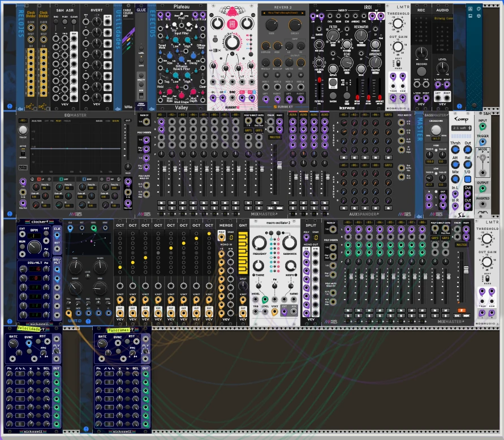Flip the GLUE module hide switch

pos(141,95)
